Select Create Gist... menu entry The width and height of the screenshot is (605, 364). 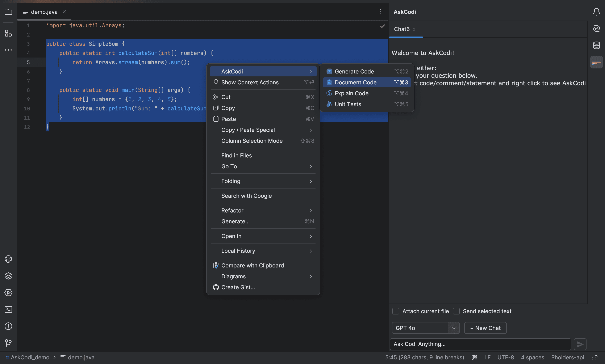click(x=263, y=287)
